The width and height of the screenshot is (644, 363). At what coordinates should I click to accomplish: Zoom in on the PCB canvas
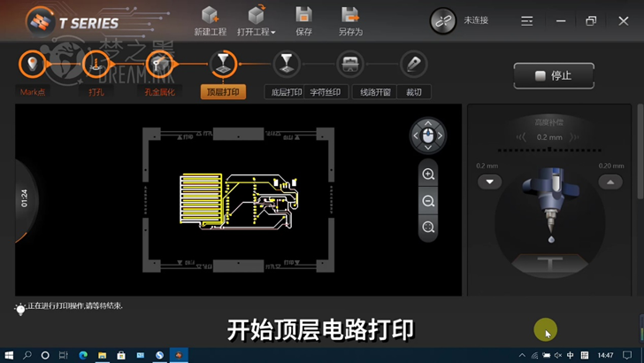click(428, 174)
